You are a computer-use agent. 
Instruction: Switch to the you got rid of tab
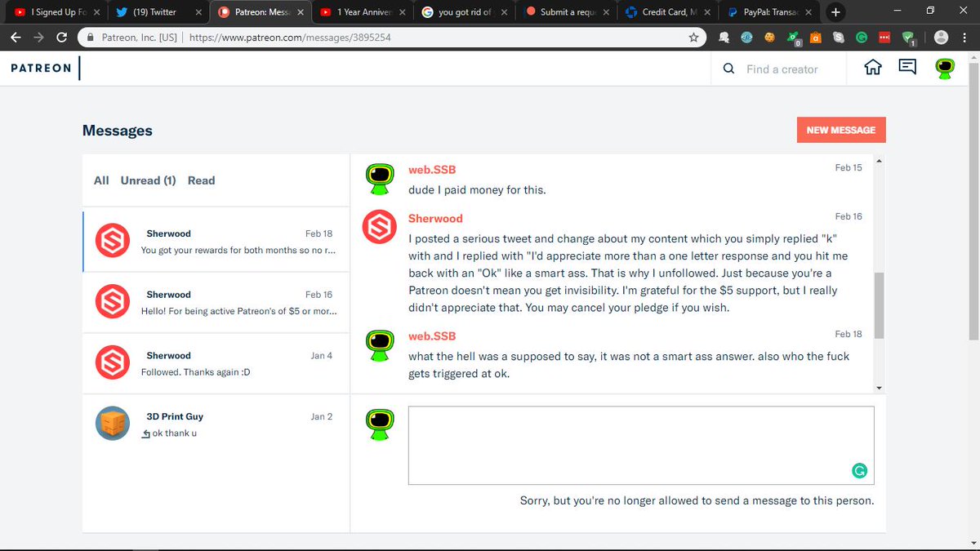pyautogui.click(x=465, y=12)
